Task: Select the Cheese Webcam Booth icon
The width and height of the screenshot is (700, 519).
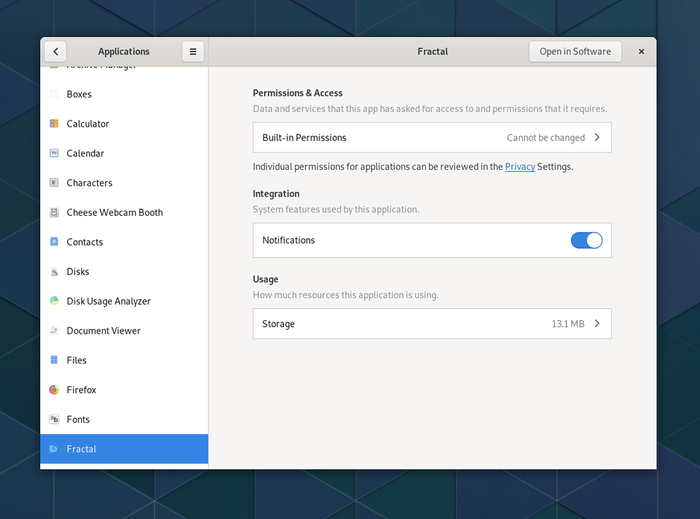Action: (54, 213)
